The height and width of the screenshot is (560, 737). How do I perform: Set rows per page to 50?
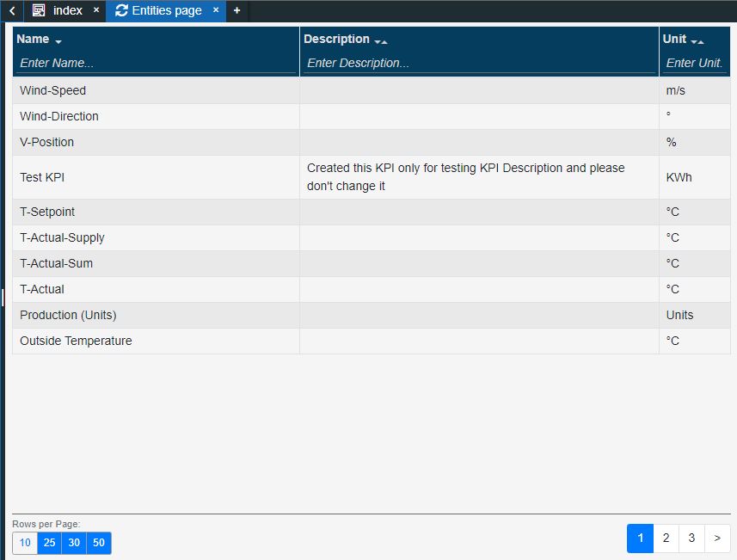[x=99, y=543]
